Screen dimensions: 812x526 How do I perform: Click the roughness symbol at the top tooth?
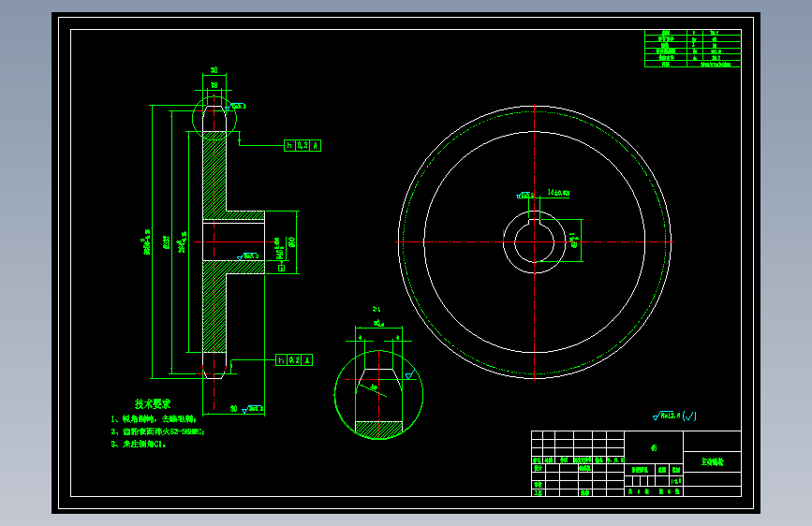point(236,107)
